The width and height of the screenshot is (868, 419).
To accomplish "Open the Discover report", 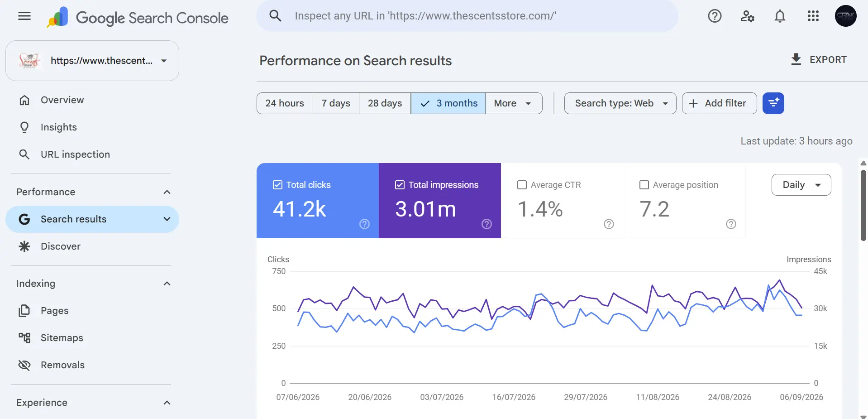I will coord(92,246).
